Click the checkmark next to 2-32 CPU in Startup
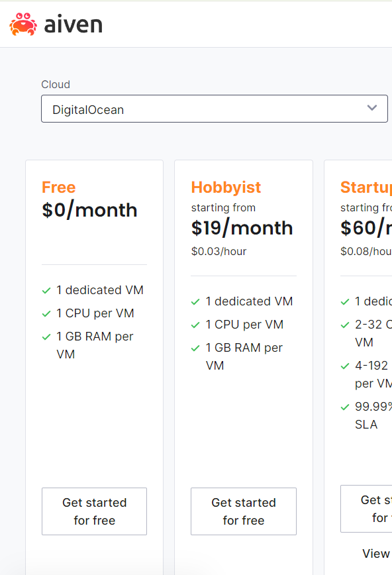The width and height of the screenshot is (392, 575). tap(345, 325)
